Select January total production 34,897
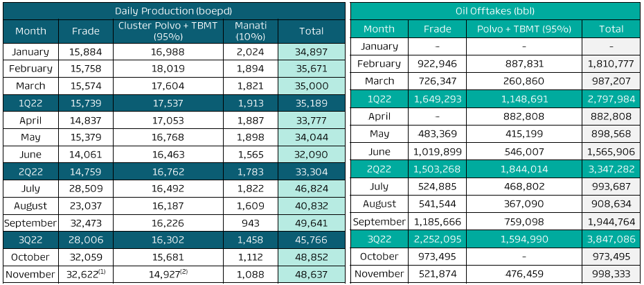Screen dimensions: 644x285 (312, 52)
